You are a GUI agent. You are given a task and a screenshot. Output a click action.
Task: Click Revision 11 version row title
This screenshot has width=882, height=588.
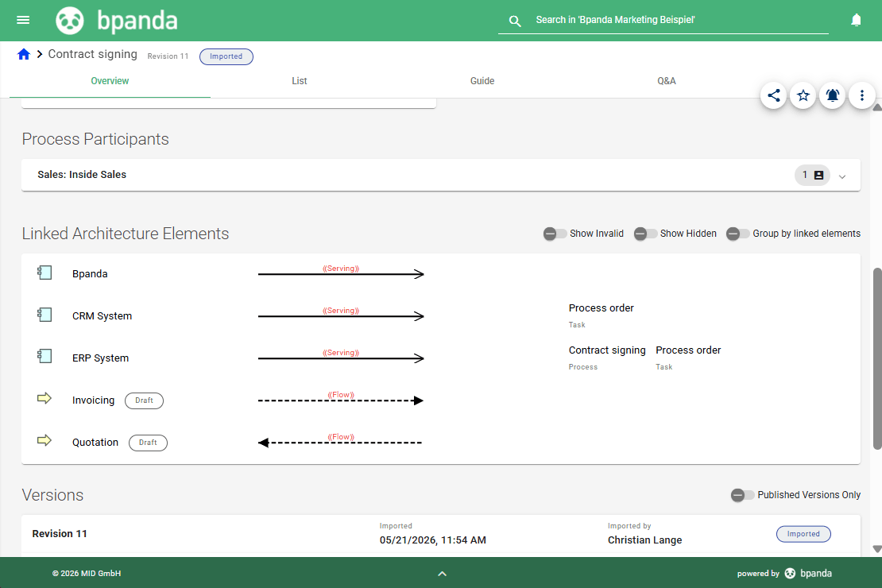click(60, 534)
